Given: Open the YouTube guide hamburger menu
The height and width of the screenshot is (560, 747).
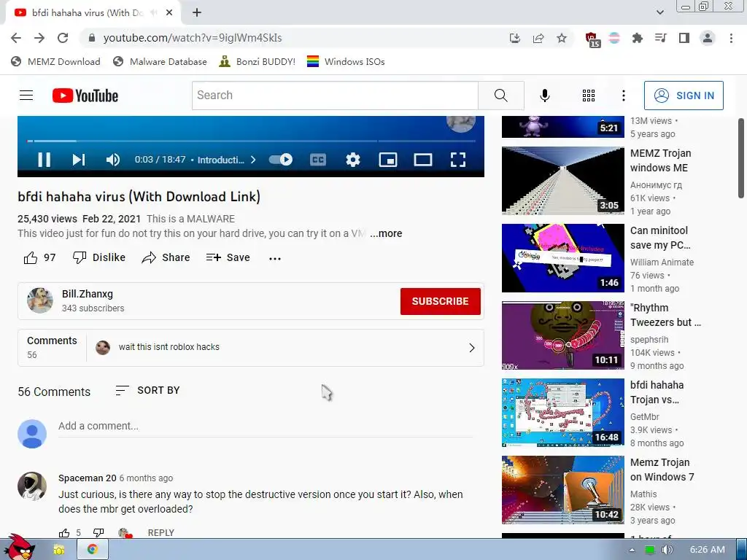Looking at the screenshot, I should click(x=26, y=96).
